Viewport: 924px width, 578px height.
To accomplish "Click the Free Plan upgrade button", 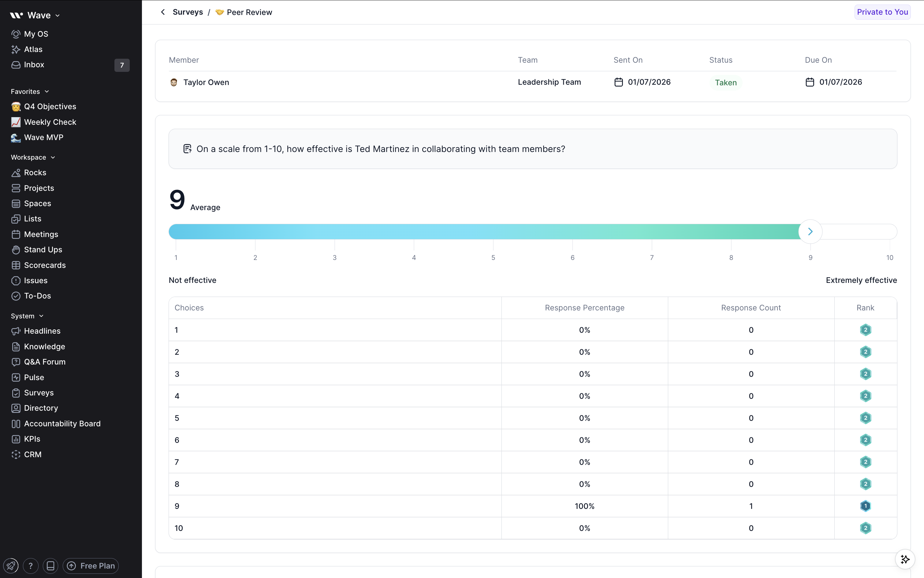I will 91,566.
